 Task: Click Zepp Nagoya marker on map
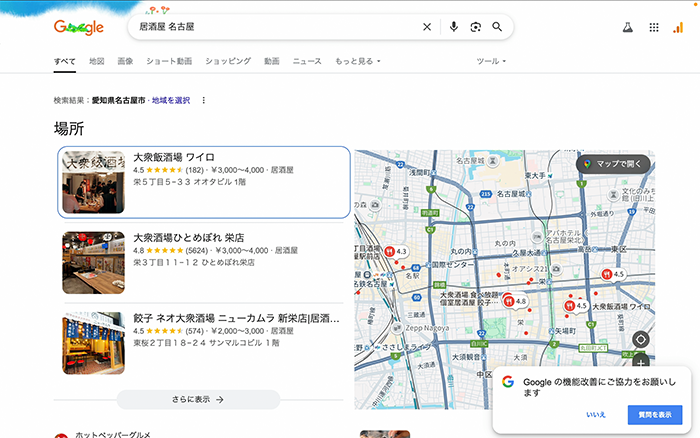point(396,328)
